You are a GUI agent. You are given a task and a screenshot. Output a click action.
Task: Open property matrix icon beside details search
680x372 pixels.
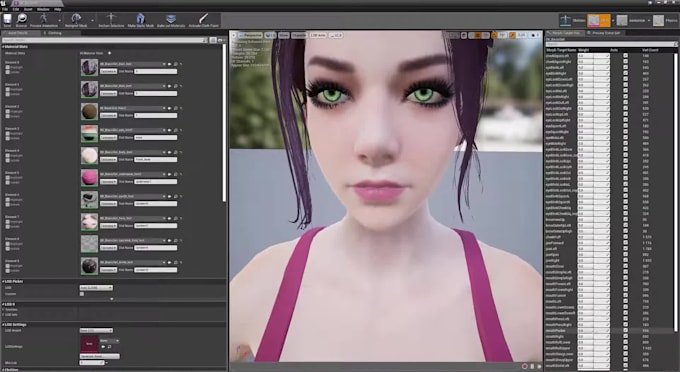[x=213, y=40]
